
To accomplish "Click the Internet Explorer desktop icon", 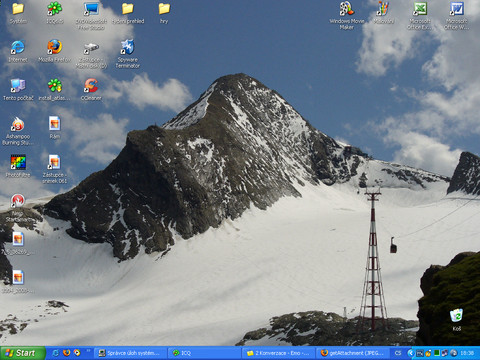I will pos(18,51).
